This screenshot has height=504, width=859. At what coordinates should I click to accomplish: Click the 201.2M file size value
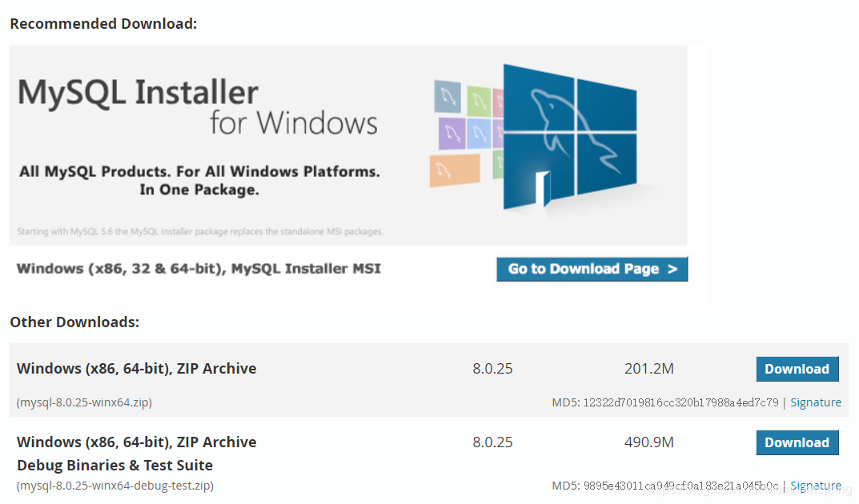649,369
